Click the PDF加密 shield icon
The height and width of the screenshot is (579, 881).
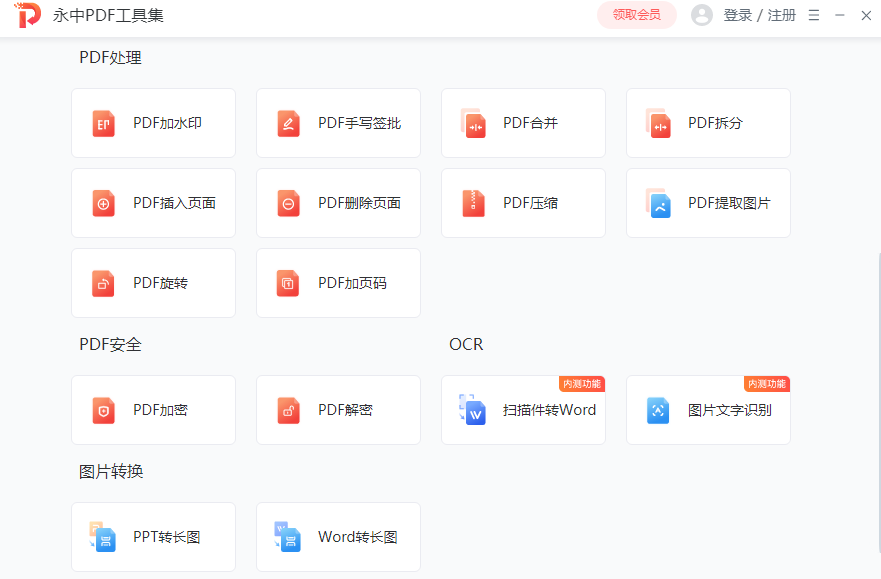103,411
